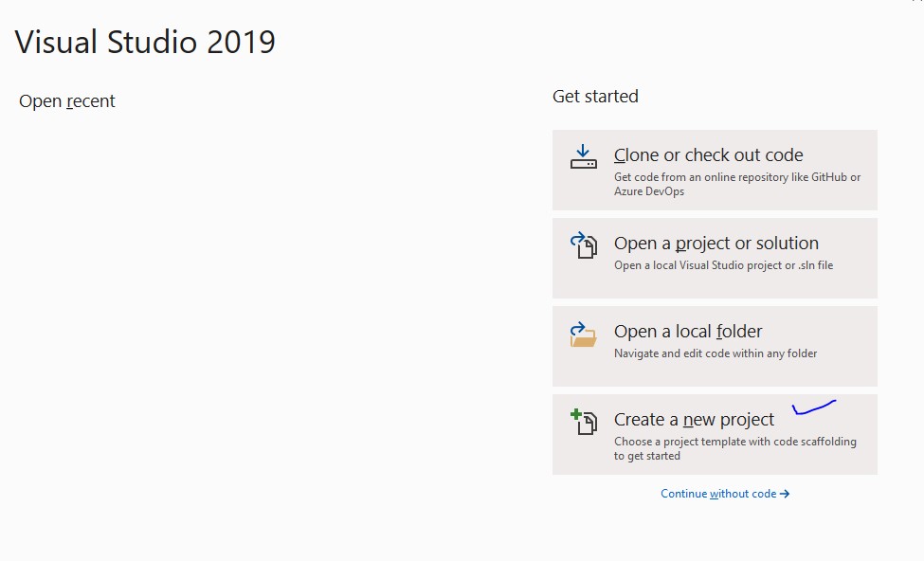Click the Clone or check out code icon
The width and height of the screenshot is (924, 561).
(x=583, y=157)
